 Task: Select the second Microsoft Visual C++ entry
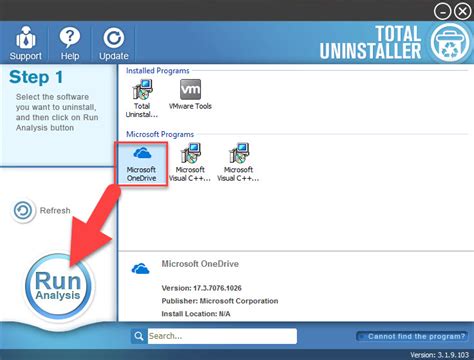tap(238, 162)
